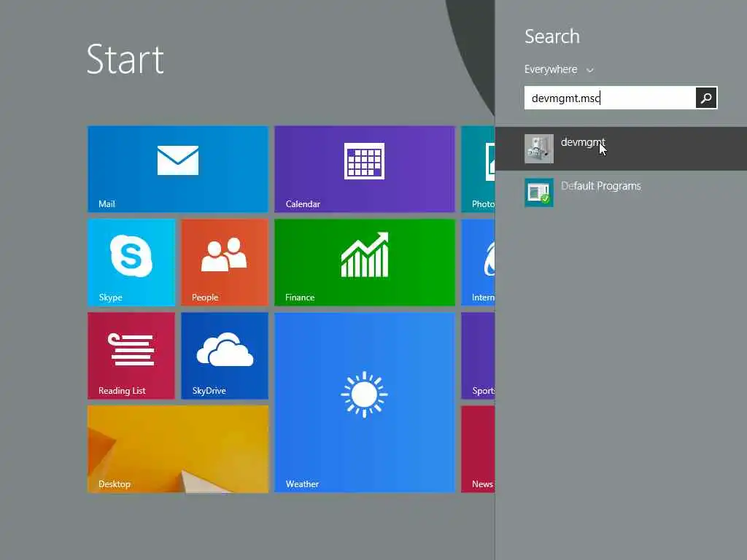Click the Default Programs result icon
Screen dimensions: 747x560
pos(539,192)
